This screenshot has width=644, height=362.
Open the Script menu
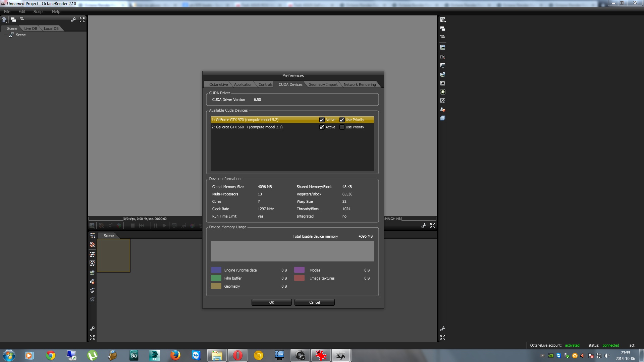39,11
